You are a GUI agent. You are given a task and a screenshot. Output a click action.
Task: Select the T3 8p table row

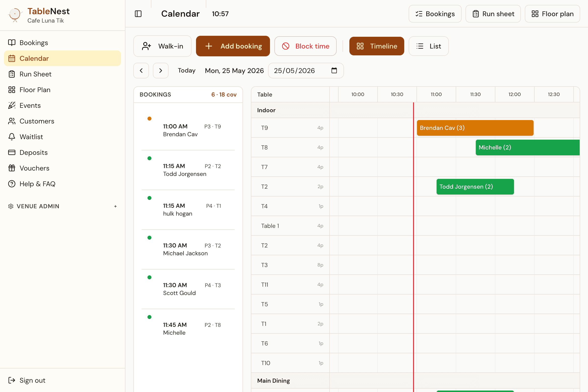tap(291, 265)
